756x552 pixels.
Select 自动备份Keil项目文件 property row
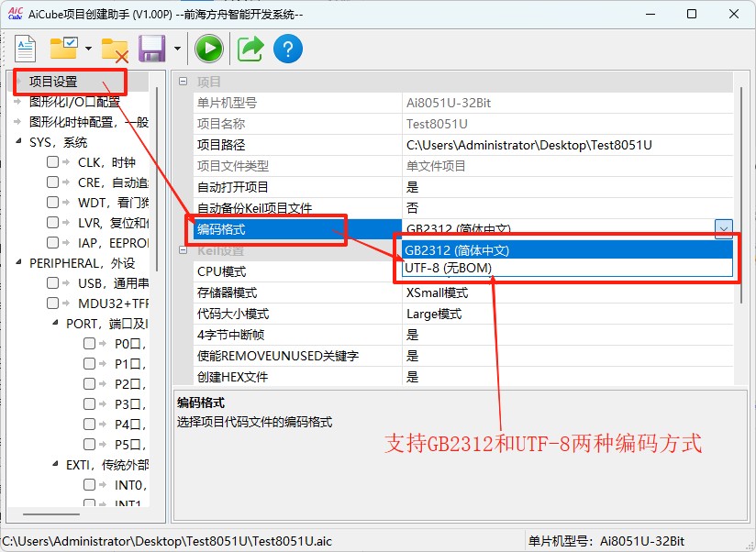(x=462, y=208)
